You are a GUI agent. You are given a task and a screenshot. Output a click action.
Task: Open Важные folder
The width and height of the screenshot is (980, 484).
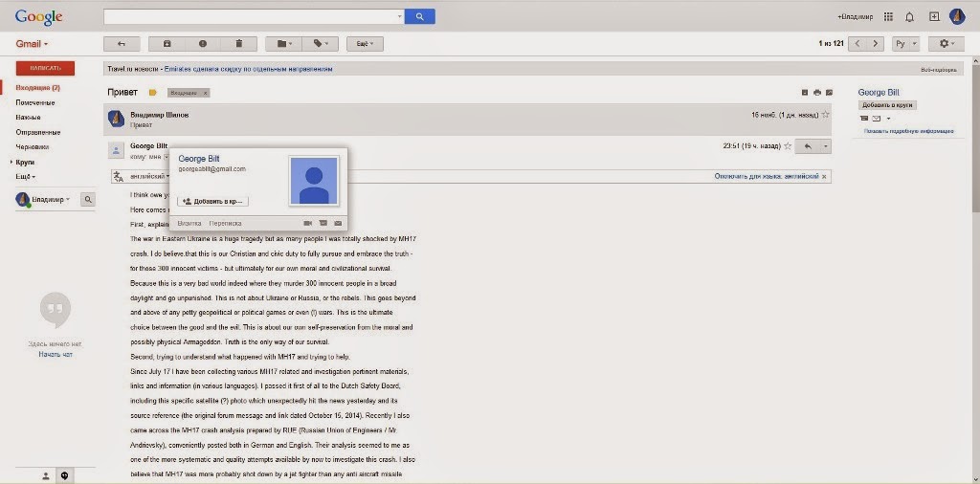[28, 118]
